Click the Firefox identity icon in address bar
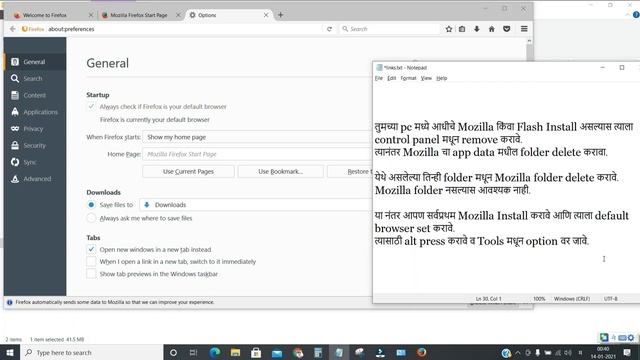640x360 pixels. click(x=33, y=29)
